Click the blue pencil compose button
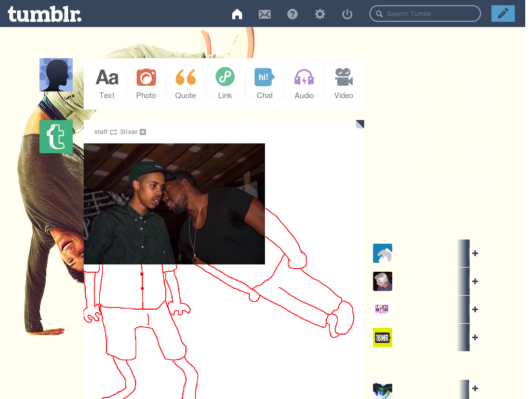Viewport: 532px width, 399px height. point(502,14)
